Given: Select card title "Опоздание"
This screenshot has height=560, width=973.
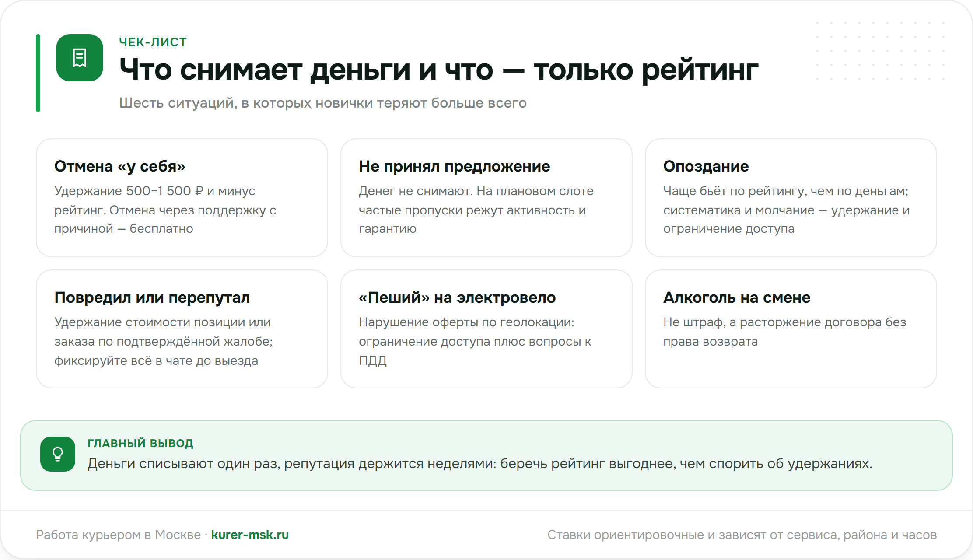Looking at the screenshot, I should [706, 166].
